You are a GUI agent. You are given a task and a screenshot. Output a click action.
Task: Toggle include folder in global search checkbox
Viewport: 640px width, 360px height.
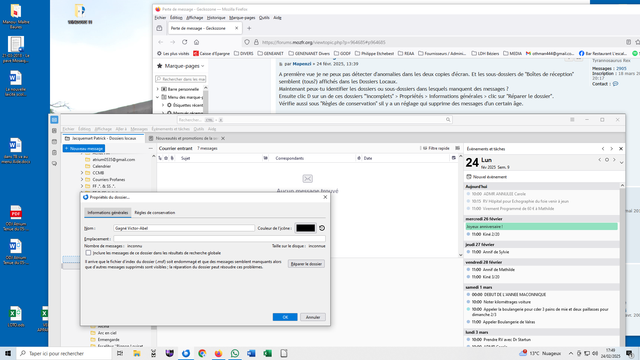(88, 253)
